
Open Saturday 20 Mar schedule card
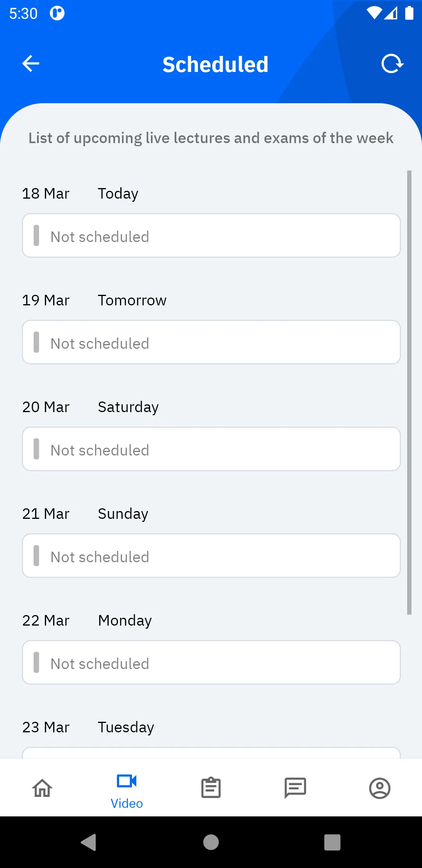(211, 449)
